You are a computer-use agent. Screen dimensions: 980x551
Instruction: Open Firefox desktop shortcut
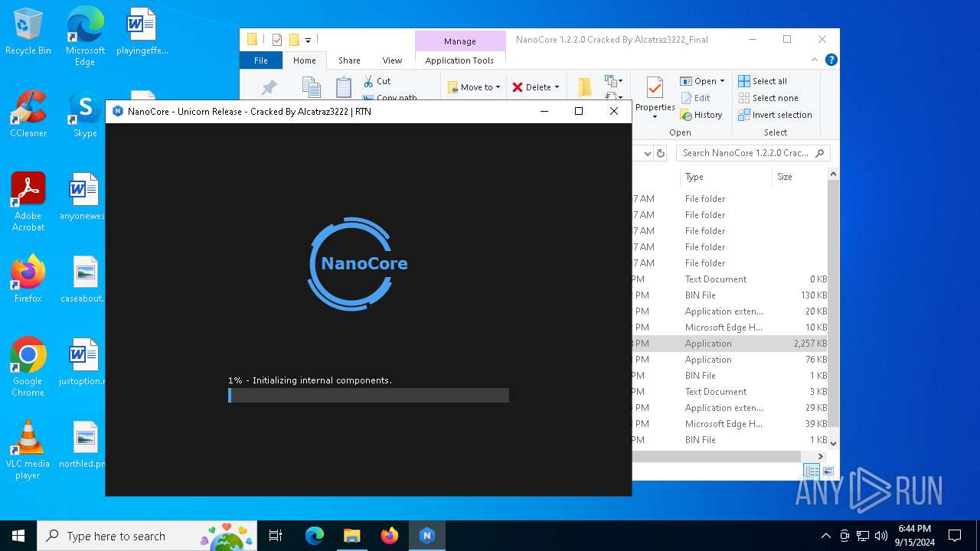(x=28, y=279)
